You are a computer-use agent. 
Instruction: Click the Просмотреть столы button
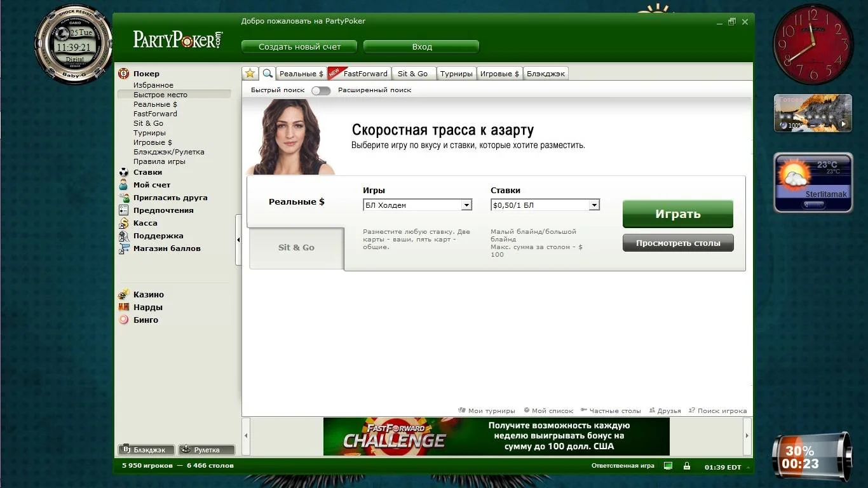[678, 243]
